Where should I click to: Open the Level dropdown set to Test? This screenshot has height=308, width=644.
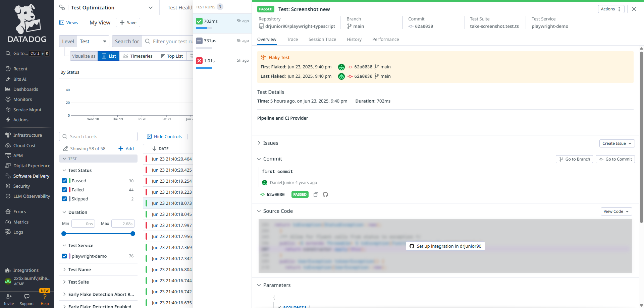[93, 42]
